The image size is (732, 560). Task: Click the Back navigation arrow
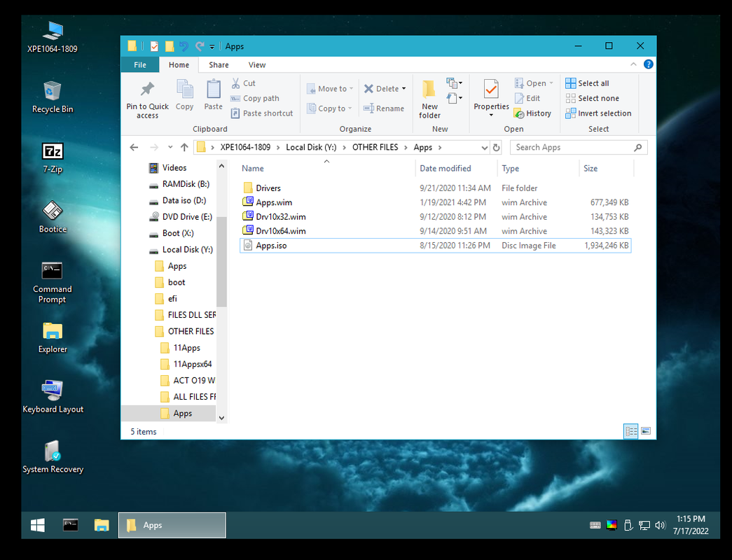click(134, 148)
